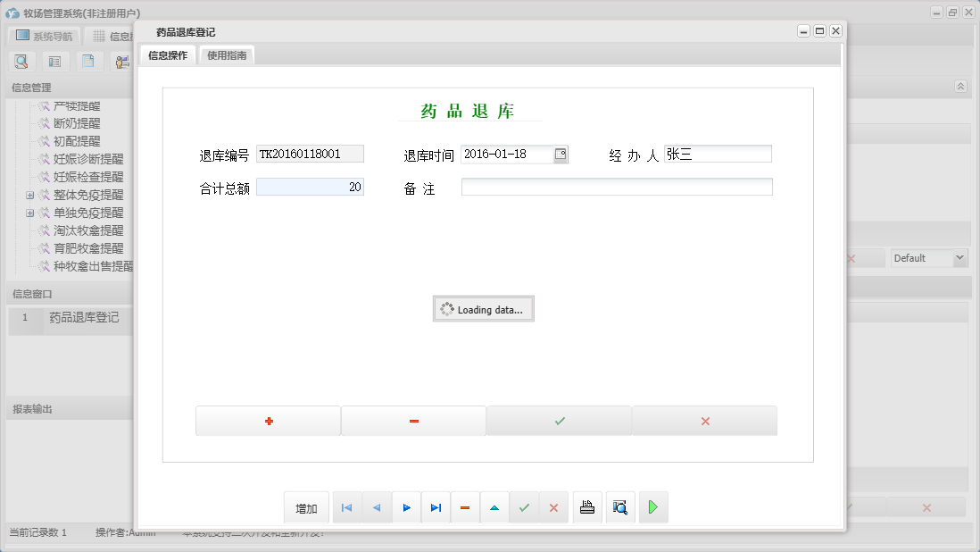Jump to the last record icon
The image size is (980, 552).
click(x=436, y=506)
